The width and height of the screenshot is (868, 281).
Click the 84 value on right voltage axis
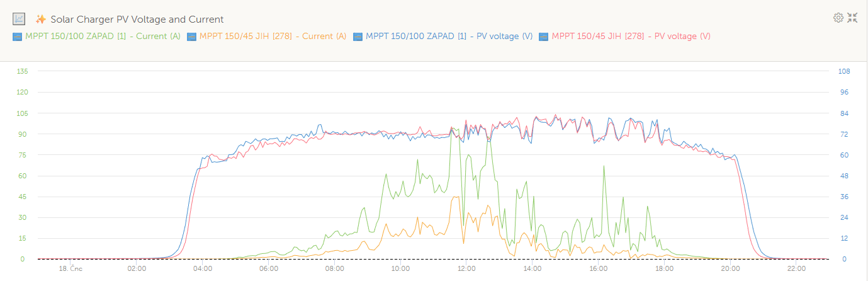point(843,113)
